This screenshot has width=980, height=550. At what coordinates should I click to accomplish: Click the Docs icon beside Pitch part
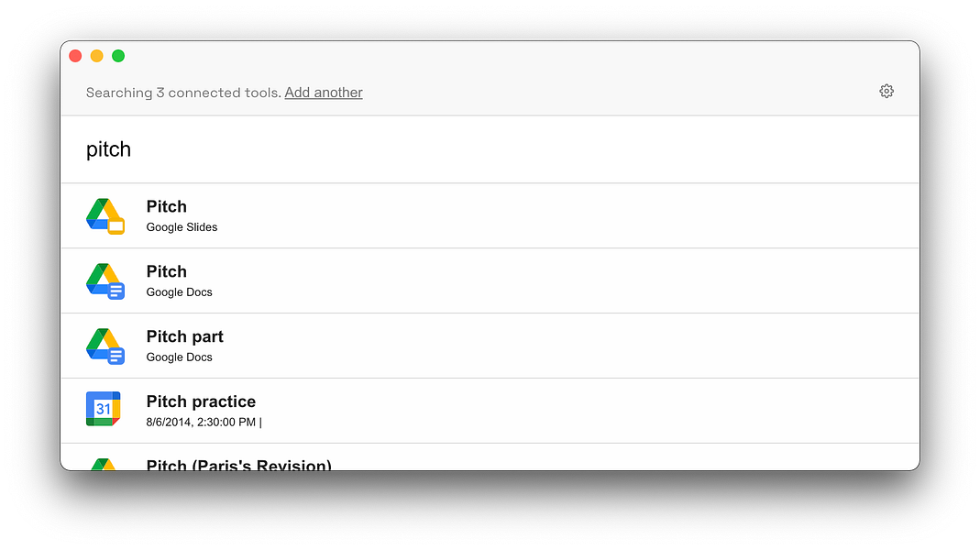pyautogui.click(x=105, y=346)
